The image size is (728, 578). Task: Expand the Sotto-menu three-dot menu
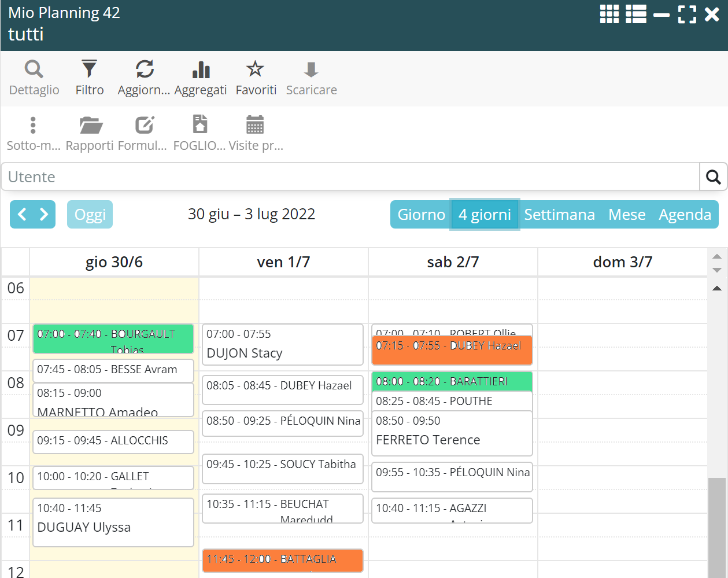click(33, 126)
